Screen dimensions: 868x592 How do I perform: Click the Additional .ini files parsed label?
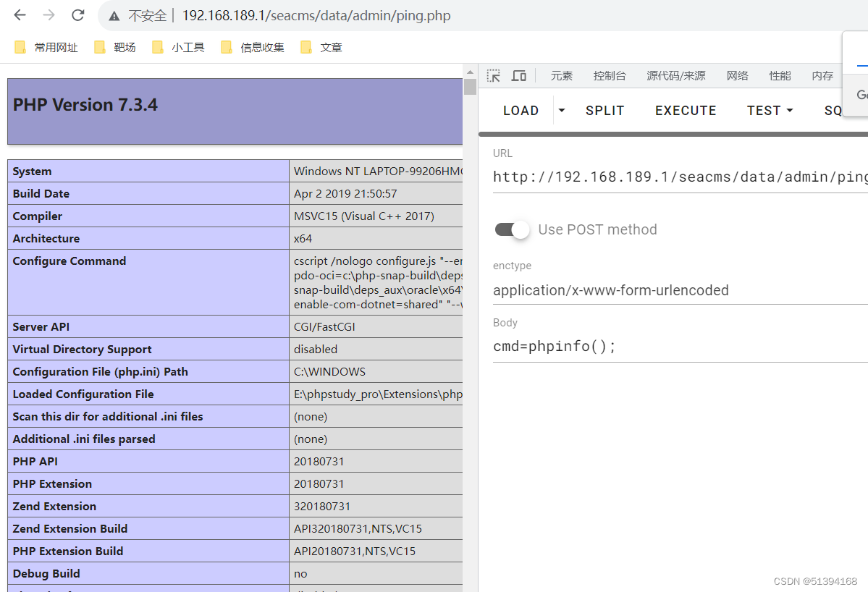(x=84, y=439)
